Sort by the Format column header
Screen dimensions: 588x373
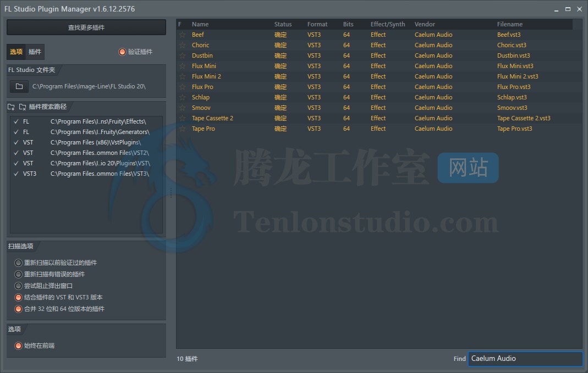pyautogui.click(x=317, y=24)
